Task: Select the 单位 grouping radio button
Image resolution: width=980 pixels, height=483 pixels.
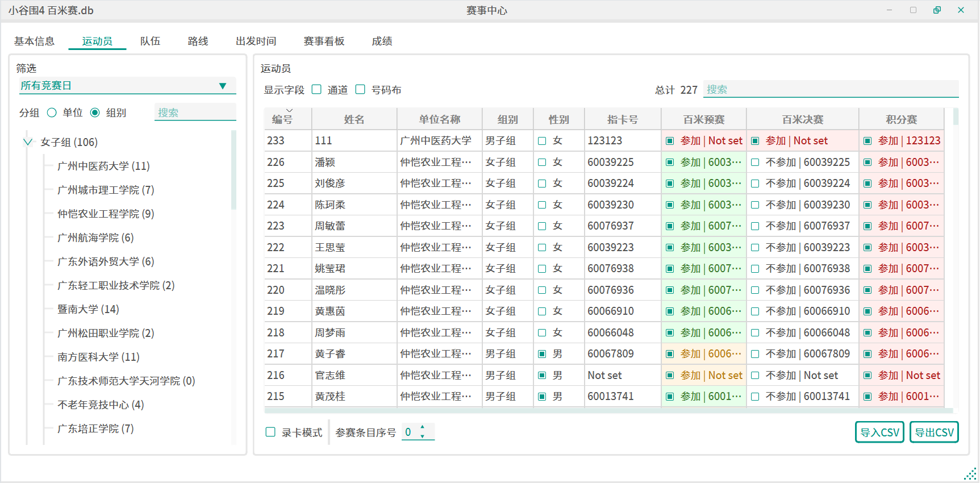Action: (x=52, y=113)
